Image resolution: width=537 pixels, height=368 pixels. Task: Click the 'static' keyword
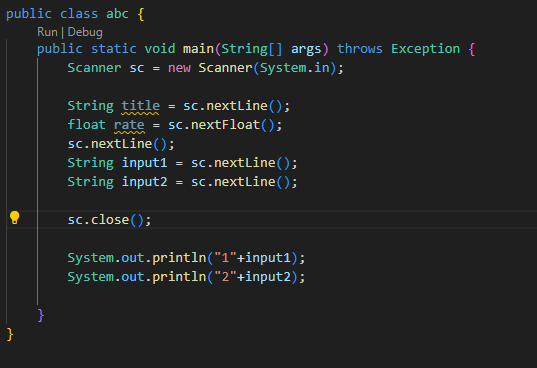tap(114, 49)
